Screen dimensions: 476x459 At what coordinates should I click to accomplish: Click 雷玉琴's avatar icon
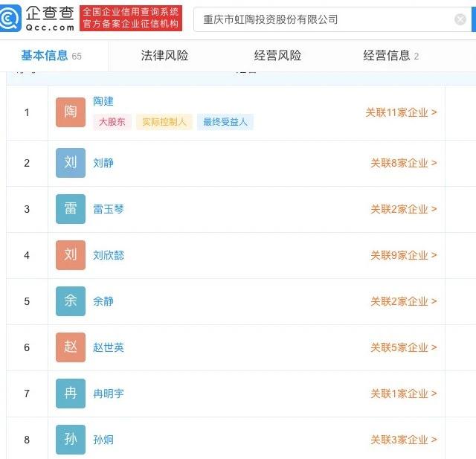[x=71, y=209]
